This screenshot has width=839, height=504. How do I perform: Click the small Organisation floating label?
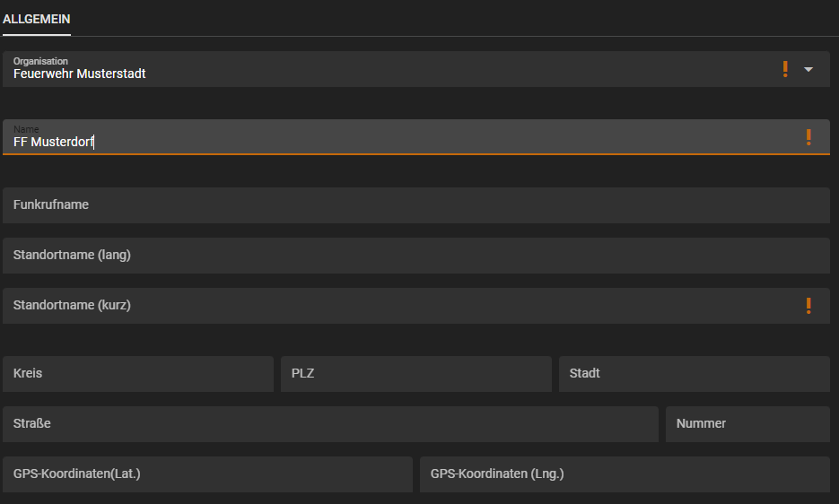coord(40,61)
